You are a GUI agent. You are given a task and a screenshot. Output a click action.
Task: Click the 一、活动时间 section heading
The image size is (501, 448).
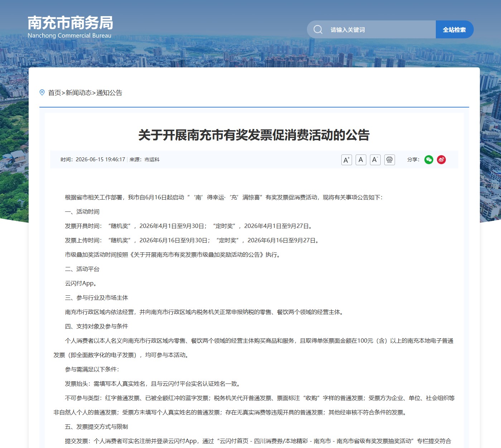point(82,212)
